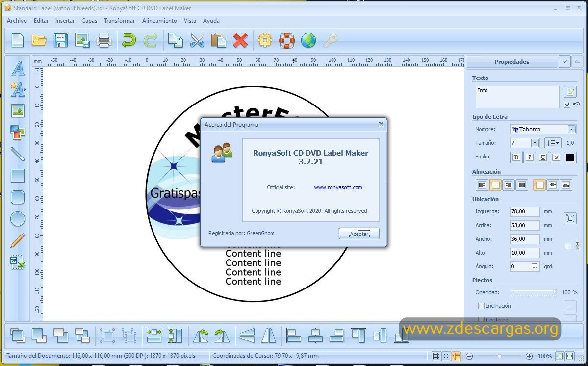Image resolution: width=588 pixels, height=366 pixels.
Task: Click the Ancho field showing 36,00
Action: point(525,239)
